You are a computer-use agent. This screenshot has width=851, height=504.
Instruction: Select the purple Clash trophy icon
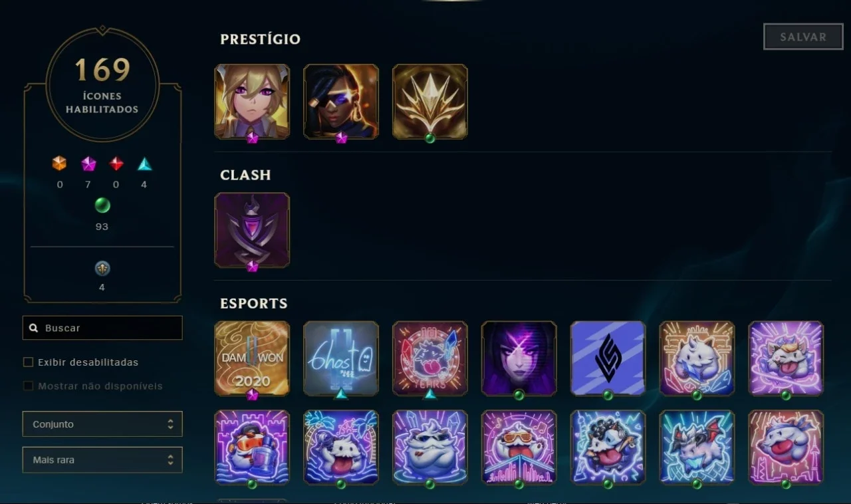tap(252, 231)
